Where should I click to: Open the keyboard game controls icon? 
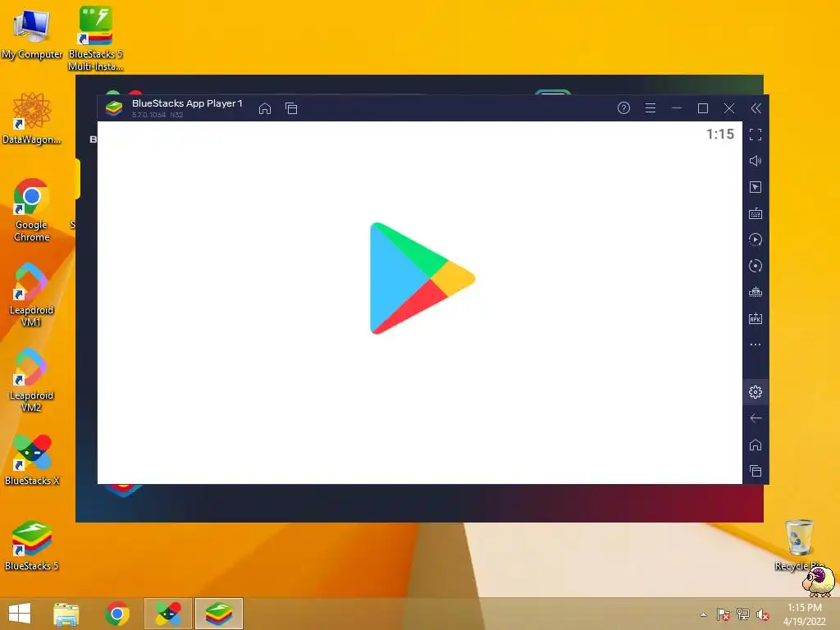(756, 213)
